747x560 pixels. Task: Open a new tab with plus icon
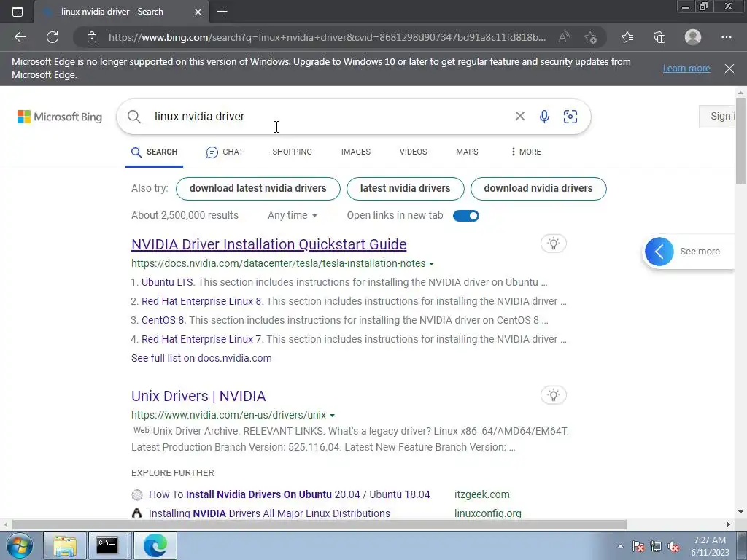(222, 12)
